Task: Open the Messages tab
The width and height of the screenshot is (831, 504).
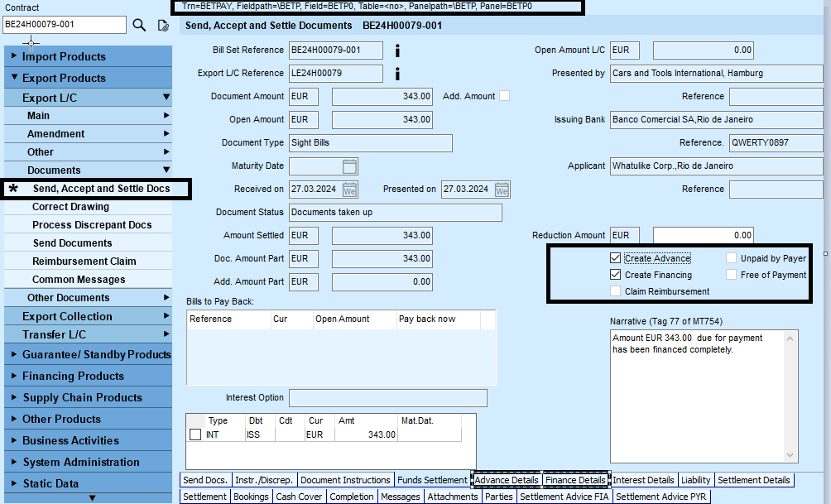Action: point(401,497)
